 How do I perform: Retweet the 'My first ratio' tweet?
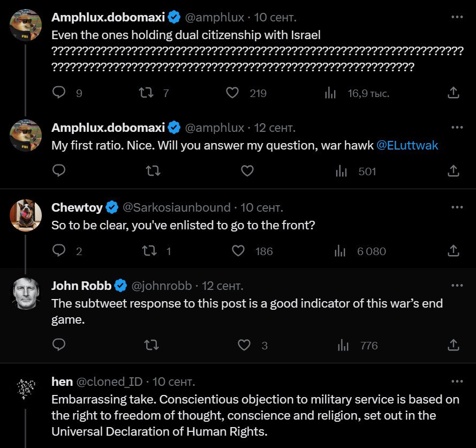tap(152, 171)
